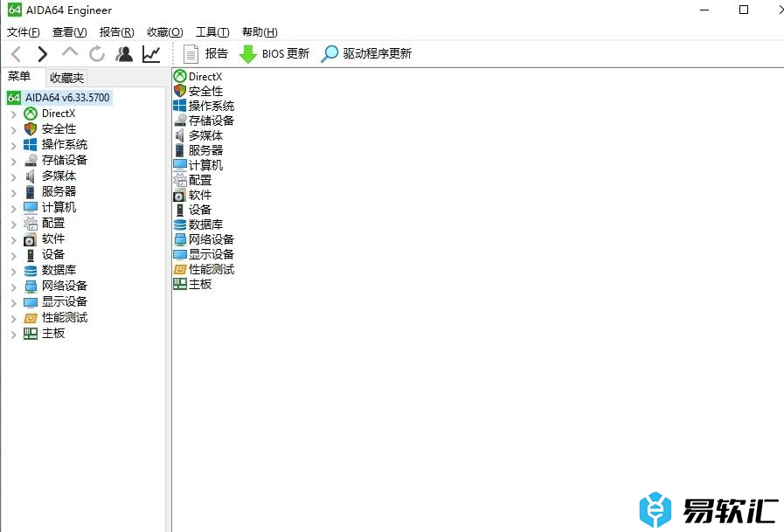The image size is (784, 532).
Task: Open the 帮助(H) menu
Action: tap(260, 32)
